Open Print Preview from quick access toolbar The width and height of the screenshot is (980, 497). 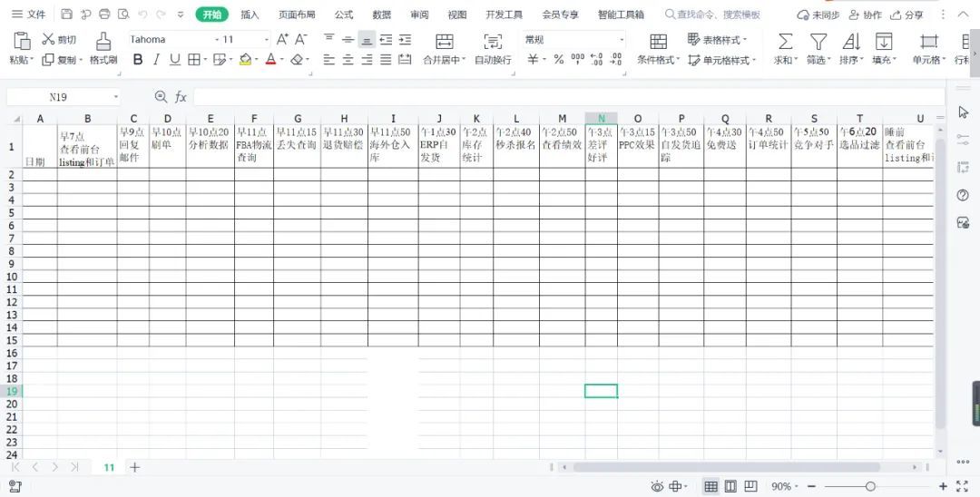click(x=123, y=15)
